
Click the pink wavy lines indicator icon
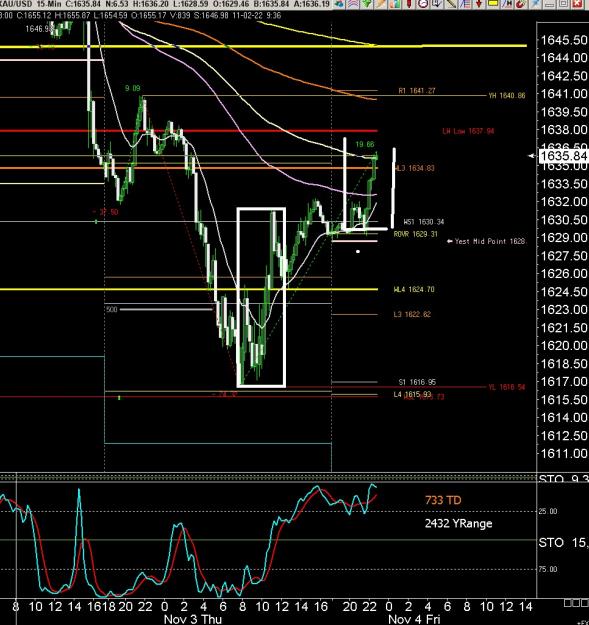coord(353,4)
